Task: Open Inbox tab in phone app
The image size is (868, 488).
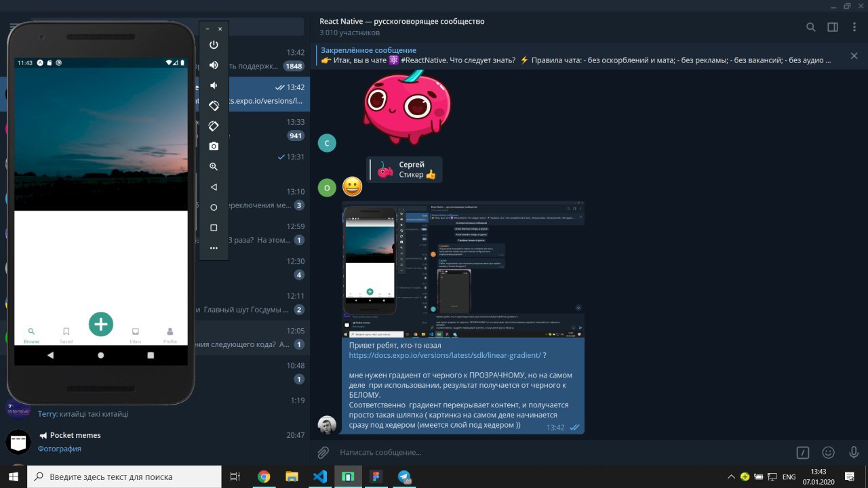Action: point(136,335)
